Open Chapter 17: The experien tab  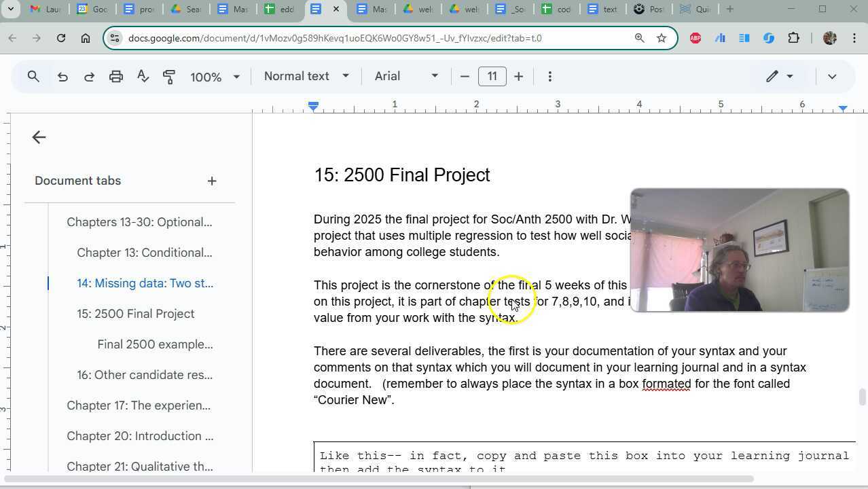click(139, 405)
